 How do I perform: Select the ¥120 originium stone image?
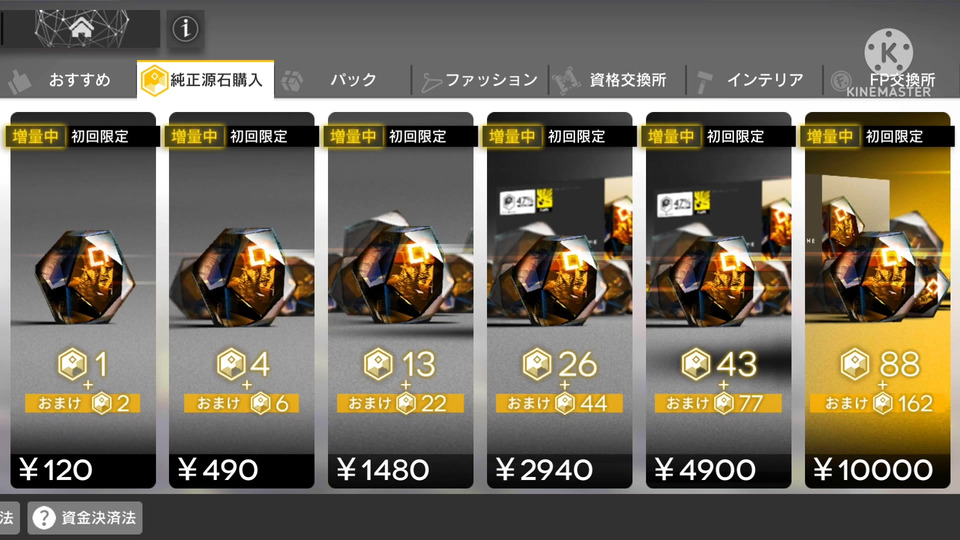click(x=84, y=277)
